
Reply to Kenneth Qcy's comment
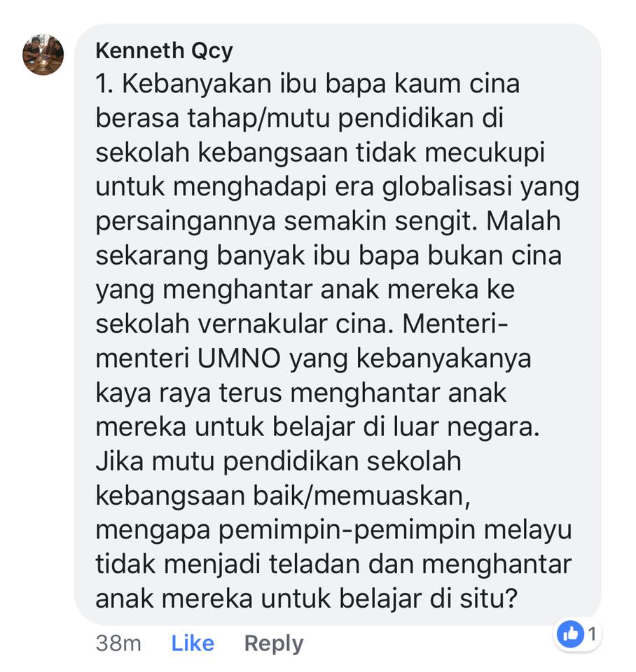tap(274, 644)
